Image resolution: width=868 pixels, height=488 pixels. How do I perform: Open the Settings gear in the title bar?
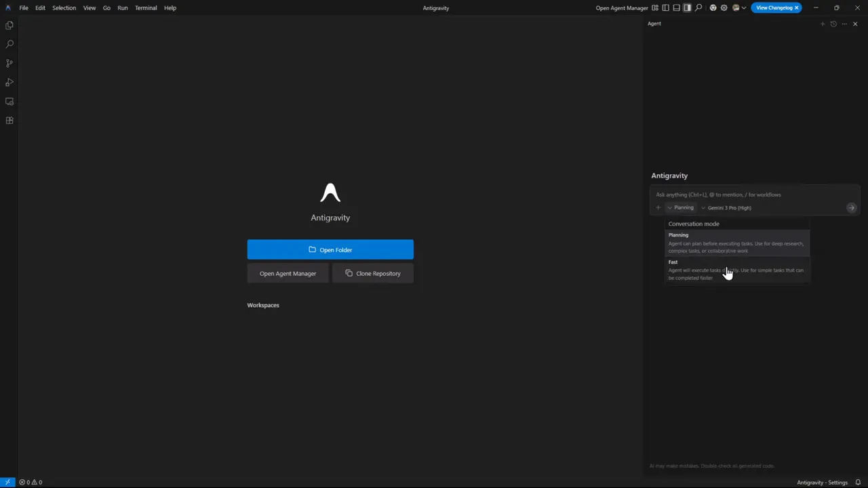723,7
